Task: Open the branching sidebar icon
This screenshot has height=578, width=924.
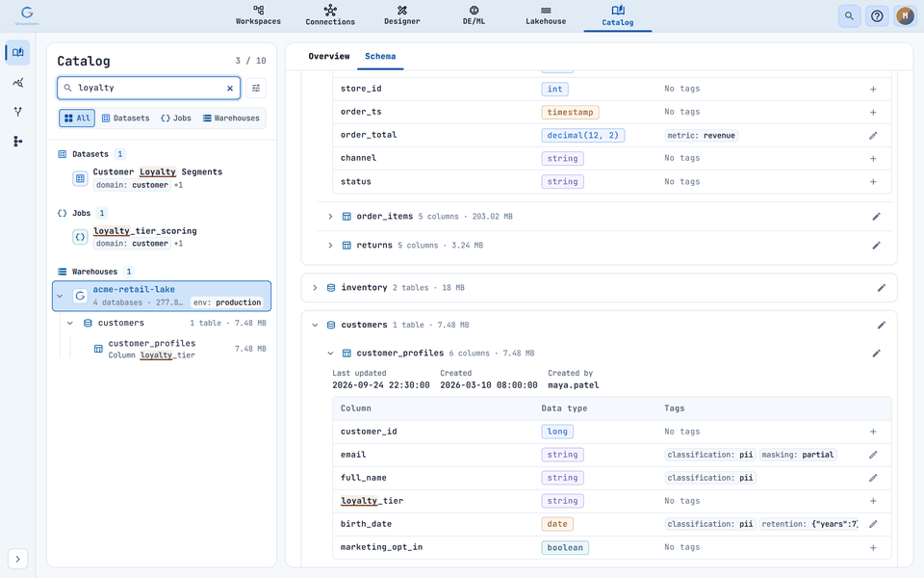Action: coord(17,112)
